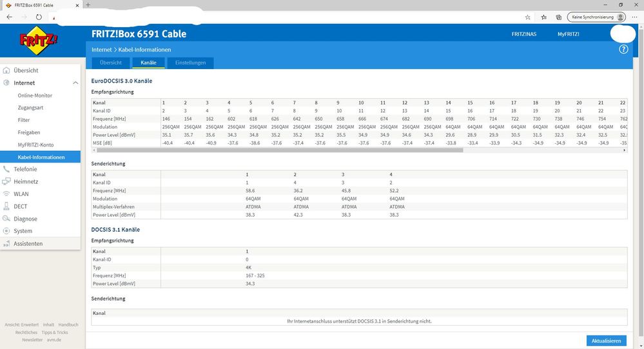Click the Telefonie phone icon

(6, 169)
